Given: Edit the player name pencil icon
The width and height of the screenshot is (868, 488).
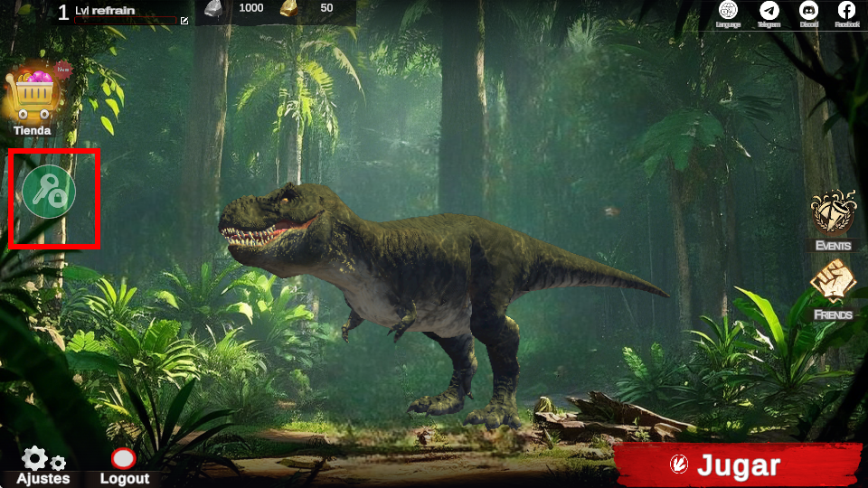Looking at the screenshot, I should [x=184, y=21].
